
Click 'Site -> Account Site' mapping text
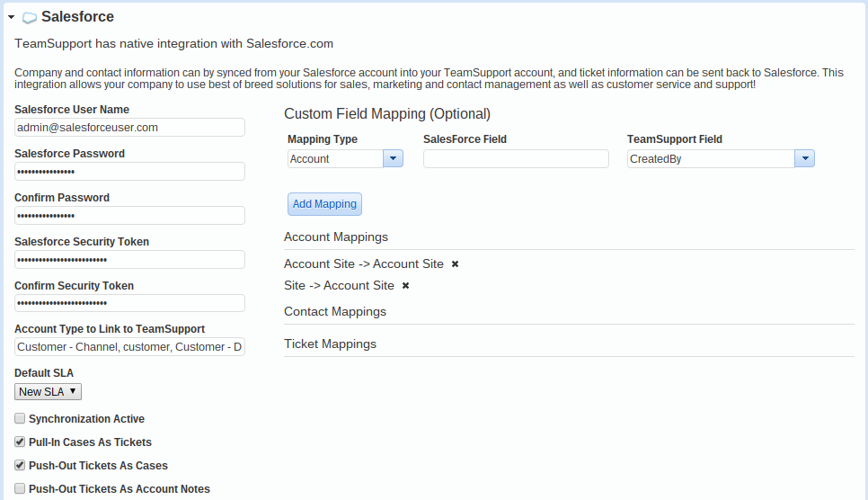click(339, 285)
